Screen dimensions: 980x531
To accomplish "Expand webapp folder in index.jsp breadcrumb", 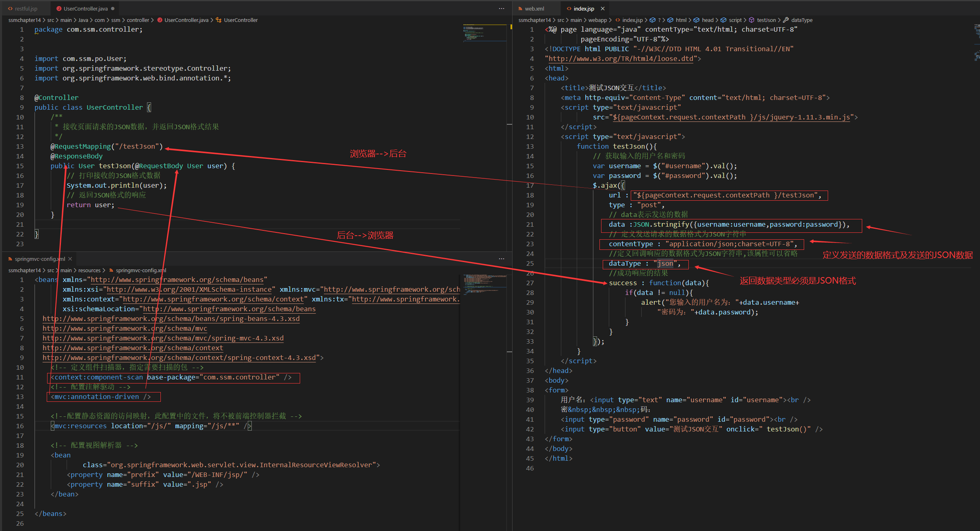I will pyautogui.click(x=597, y=20).
